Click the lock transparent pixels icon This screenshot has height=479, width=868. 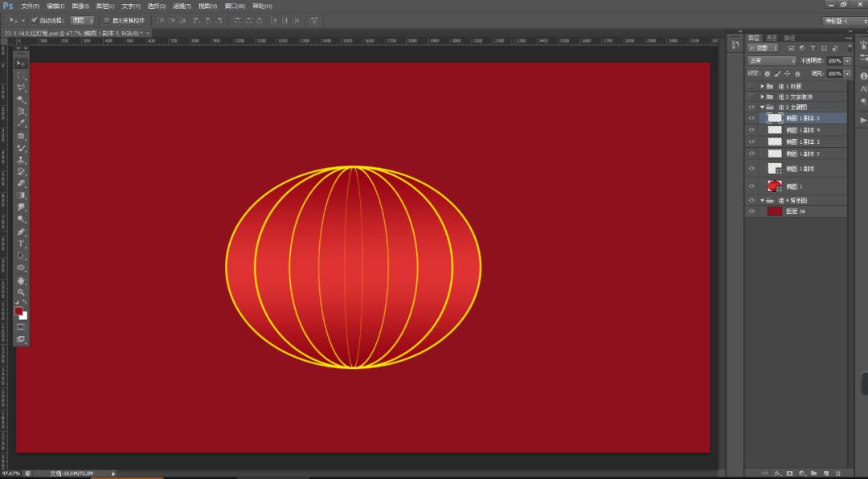point(767,73)
